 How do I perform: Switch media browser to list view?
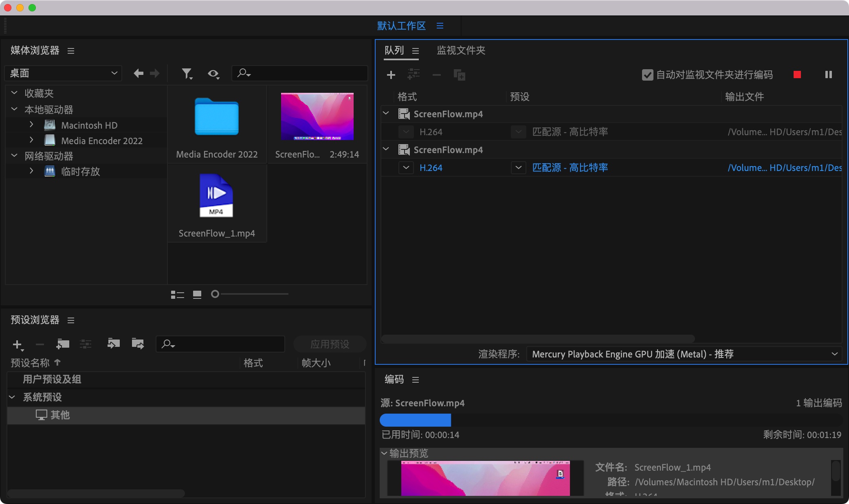[177, 294]
